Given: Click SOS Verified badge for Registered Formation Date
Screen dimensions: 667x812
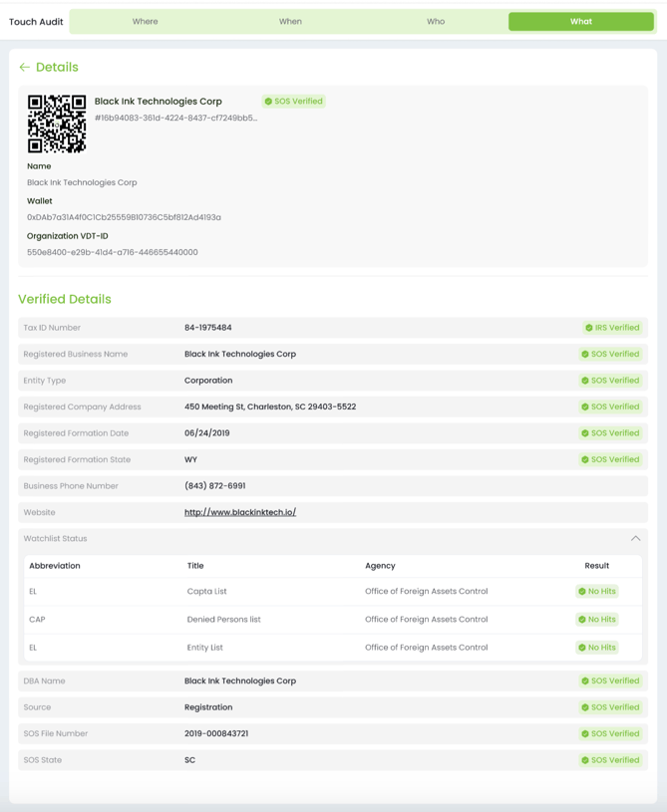Looking at the screenshot, I should (x=610, y=433).
